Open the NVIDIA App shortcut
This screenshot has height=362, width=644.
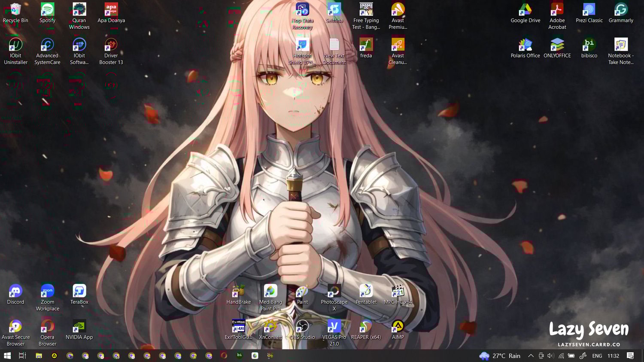79,330
